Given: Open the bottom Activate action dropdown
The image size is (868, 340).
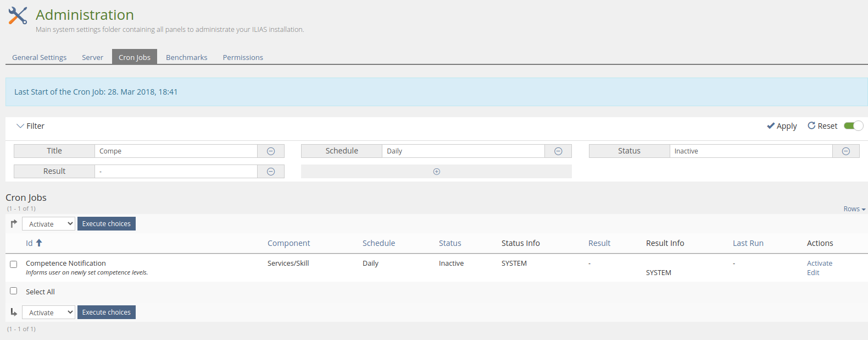Looking at the screenshot, I should 48,312.
